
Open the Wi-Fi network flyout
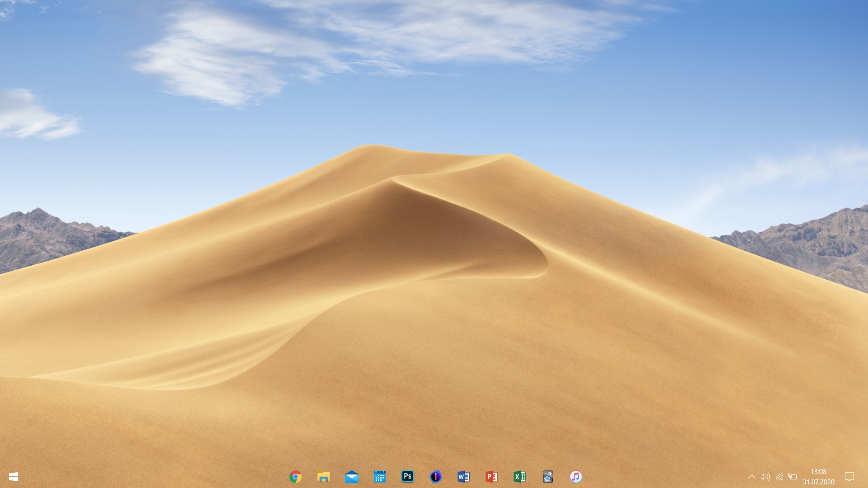778,477
